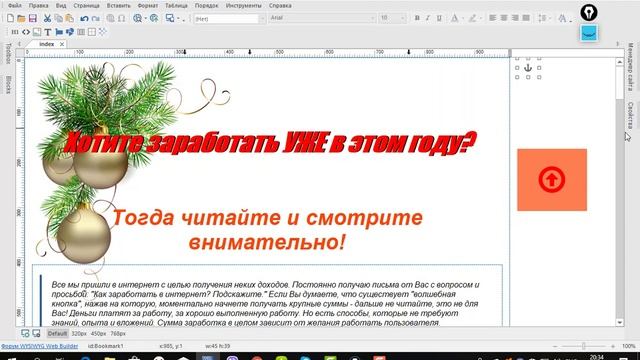640x360 pixels.
Task: Insert an image object from toolbar
Action: [x=37, y=32]
